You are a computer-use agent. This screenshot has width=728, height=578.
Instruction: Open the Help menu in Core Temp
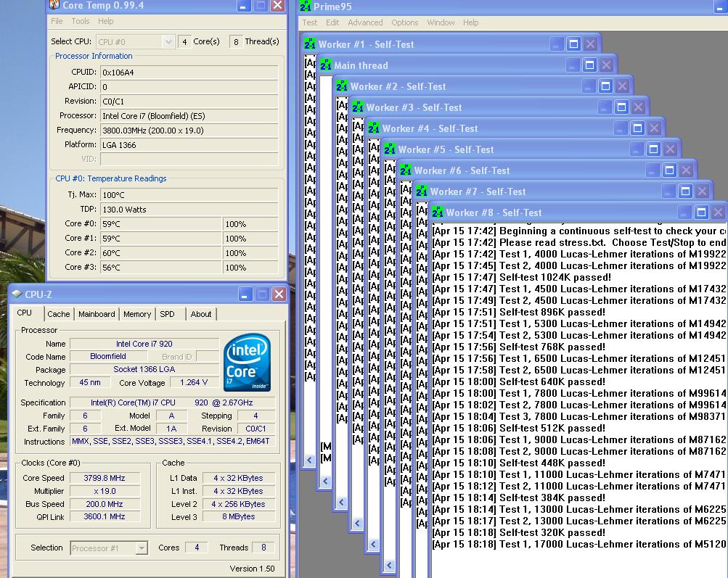coord(105,21)
